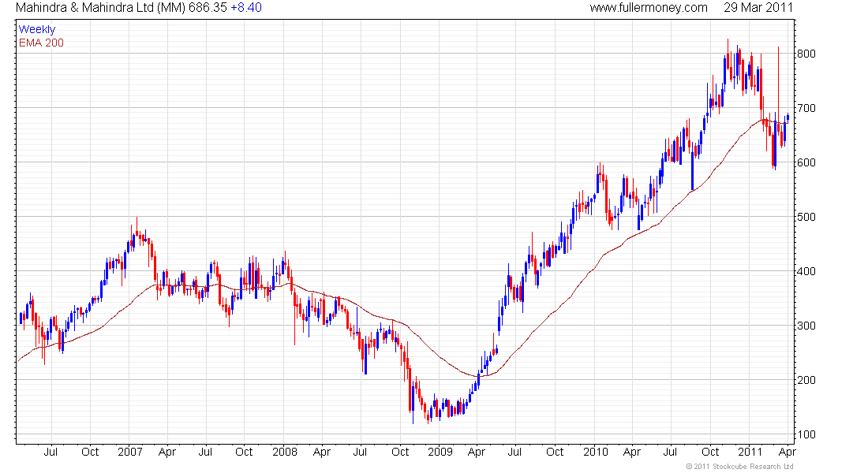Click the Stockcube Research Ltd copyright text

coord(740,467)
